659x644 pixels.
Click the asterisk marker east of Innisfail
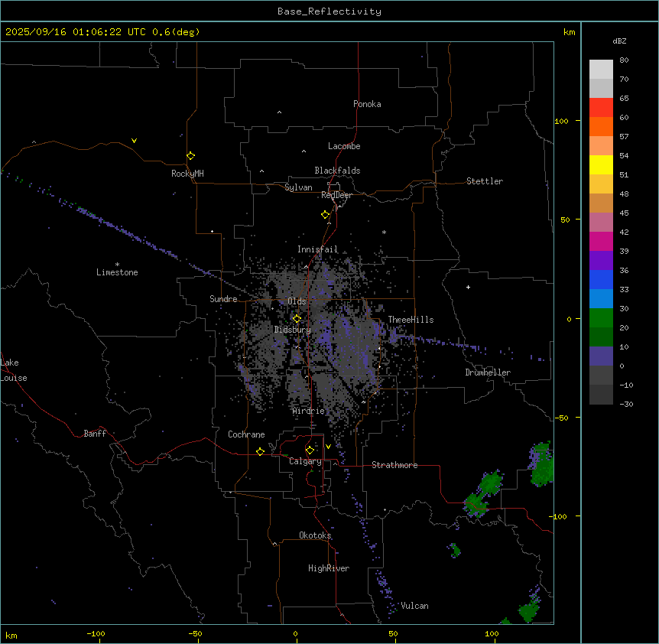[x=384, y=232]
